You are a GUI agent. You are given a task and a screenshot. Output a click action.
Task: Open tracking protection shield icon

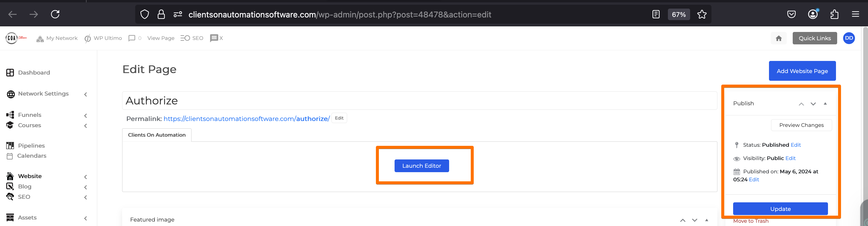pyautogui.click(x=145, y=14)
